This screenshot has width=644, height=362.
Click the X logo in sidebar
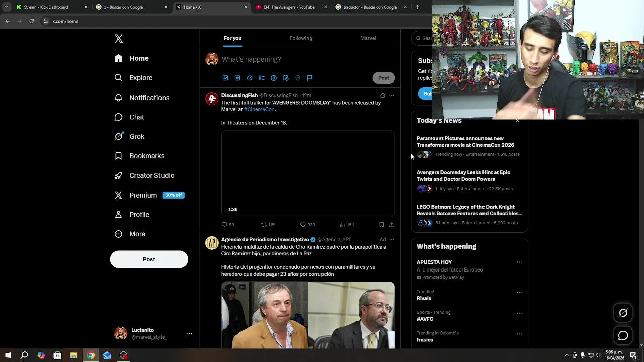coord(119,39)
